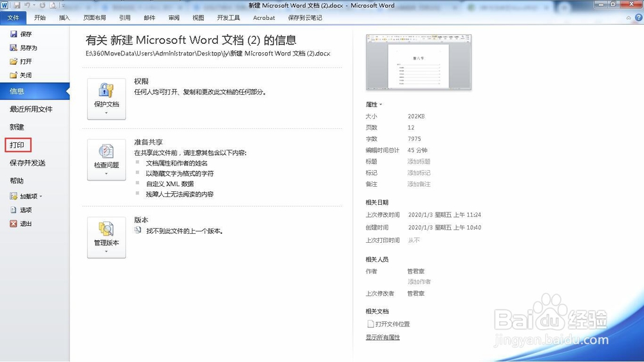This screenshot has width=644, height=362.
Task: Switch to the 保存到云笔记 ribbon tab
Action: (305, 17)
